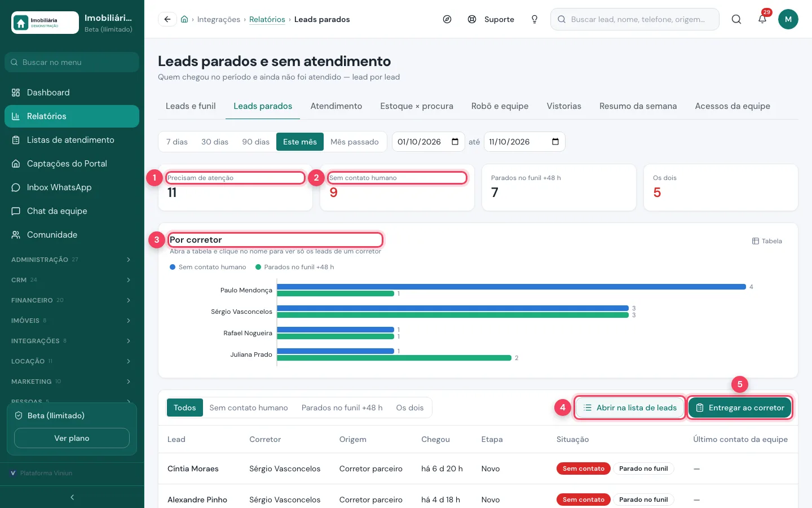The height and width of the screenshot is (508, 812).
Task: Open Chat da equipe in sidebar
Action: click(72, 211)
